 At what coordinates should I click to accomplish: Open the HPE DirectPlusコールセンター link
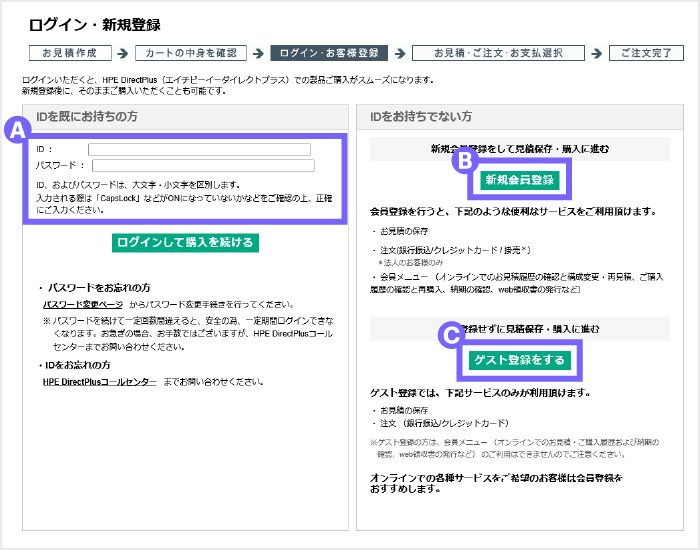tap(100, 381)
